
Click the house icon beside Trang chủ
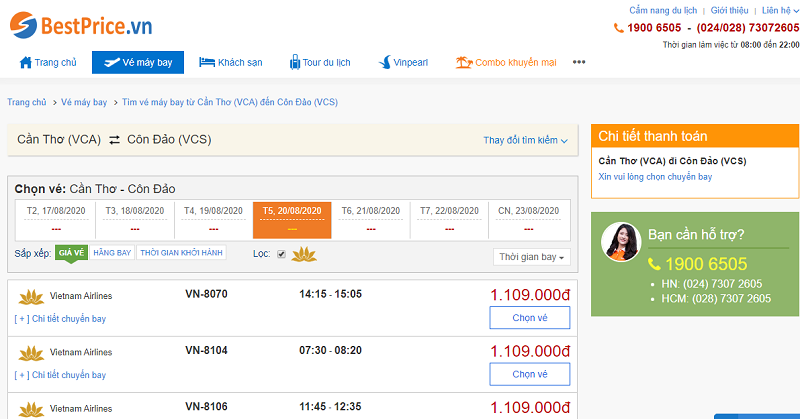[x=26, y=62]
